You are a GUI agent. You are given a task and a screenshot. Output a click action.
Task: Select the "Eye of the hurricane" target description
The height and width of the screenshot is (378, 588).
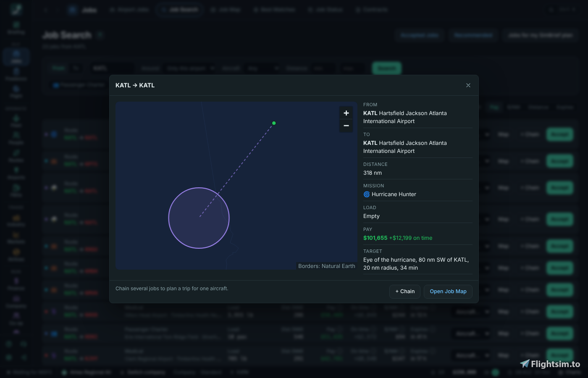(x=416, y=264)
